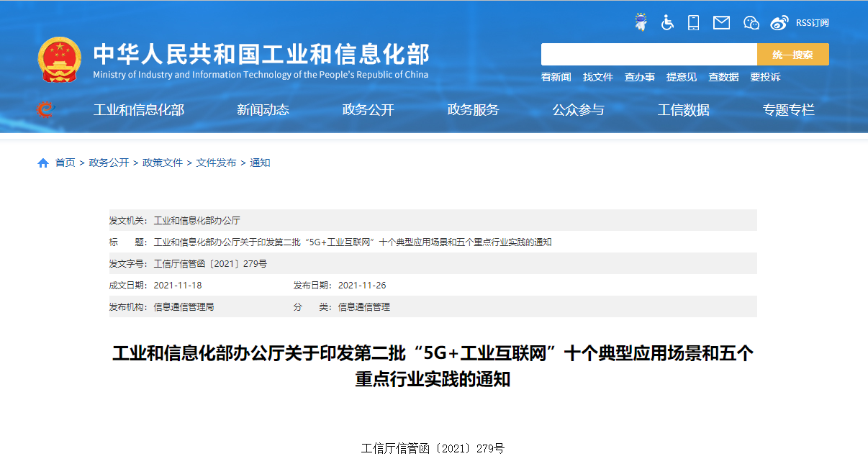Open the envelope mail icon
Viewport: 868px width, 469px height.
(x=721, y=22)
